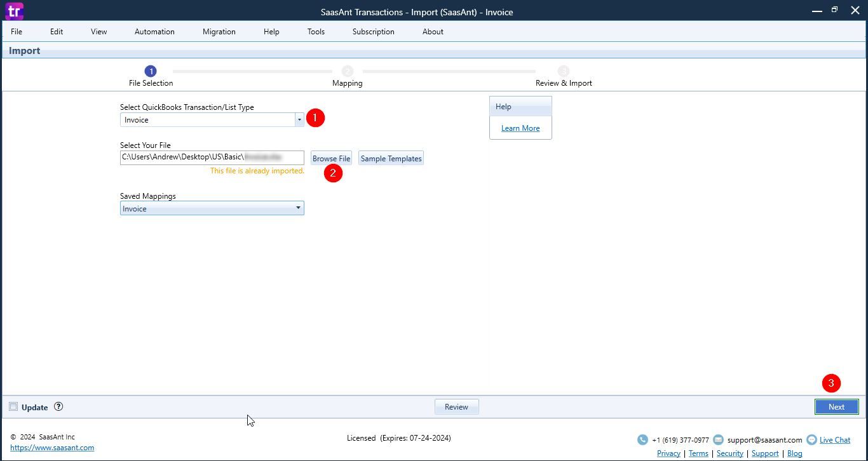Click the file path input field

click(212, 157)
